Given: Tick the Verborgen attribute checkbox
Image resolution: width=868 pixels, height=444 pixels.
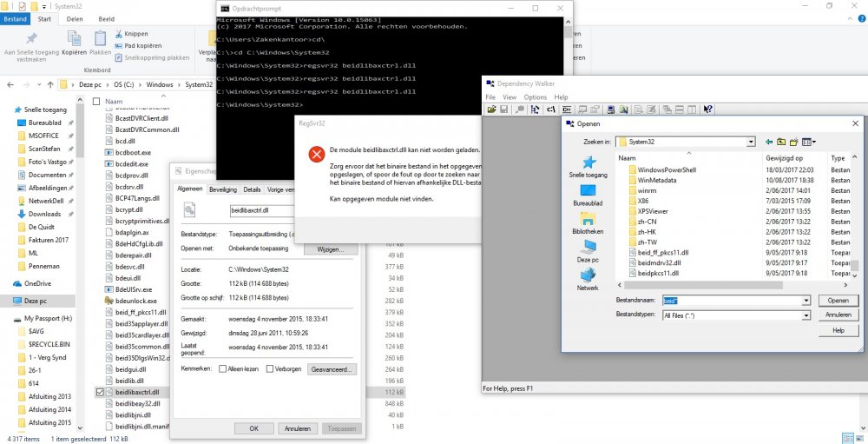Looking at the screenshot, I should pyautogui.click(x=270, y=369).
